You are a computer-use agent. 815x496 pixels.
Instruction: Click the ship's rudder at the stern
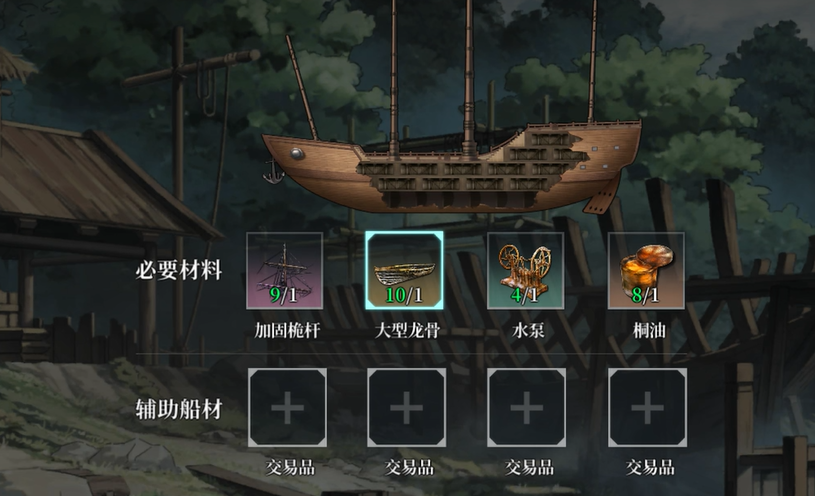pos(603,195)
